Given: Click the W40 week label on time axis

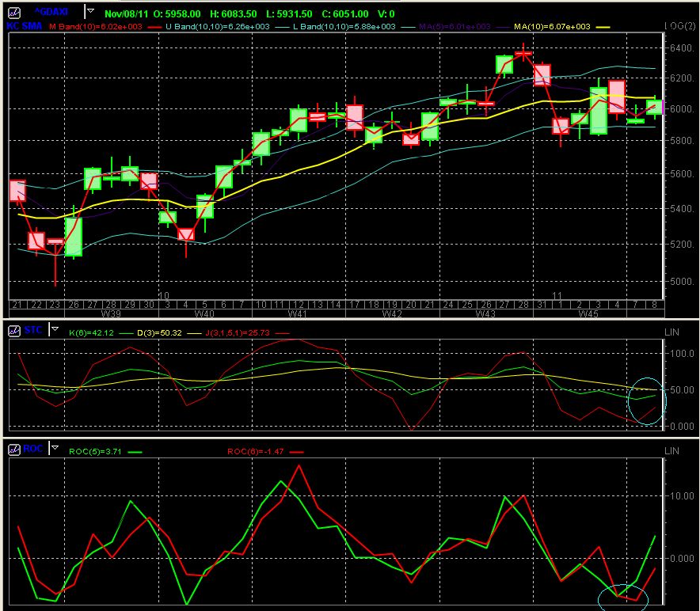Looking at the screenshot, I should pos(204,313).
